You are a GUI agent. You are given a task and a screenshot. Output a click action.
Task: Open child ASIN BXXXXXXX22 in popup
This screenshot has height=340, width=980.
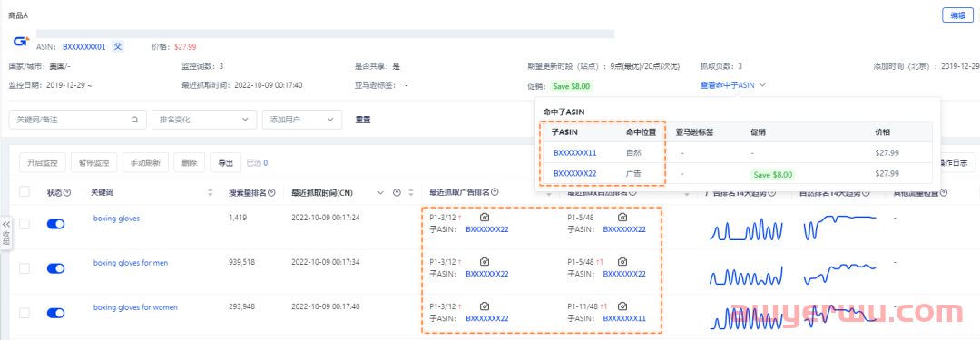[x=575, y=174]
